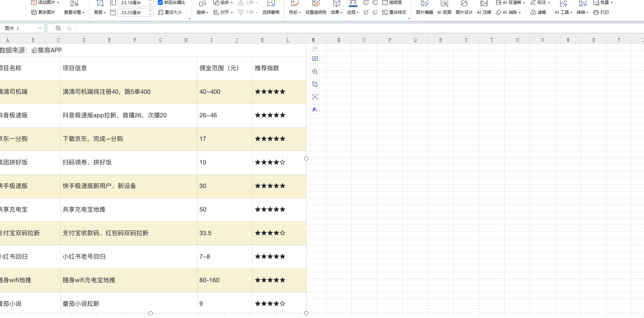Click the 重设大小 reset size button
644x318 pixels.
tap(170, 12)
